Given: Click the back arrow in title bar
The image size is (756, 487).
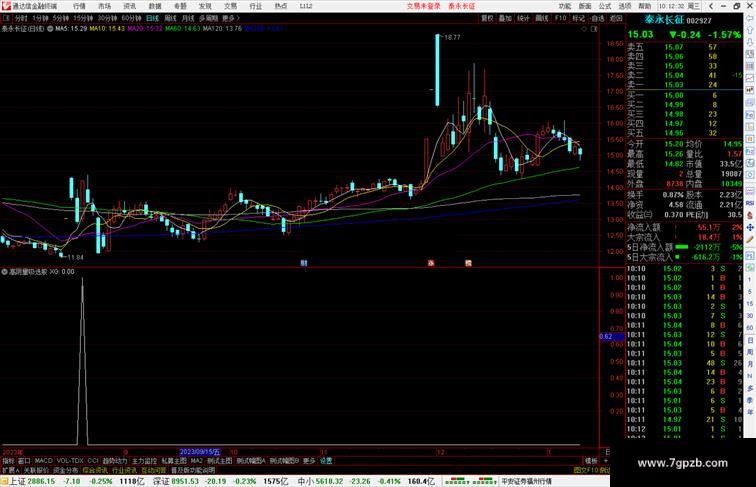Looking at the screenshot, I should pyautogui.click(x=711, y=6).
